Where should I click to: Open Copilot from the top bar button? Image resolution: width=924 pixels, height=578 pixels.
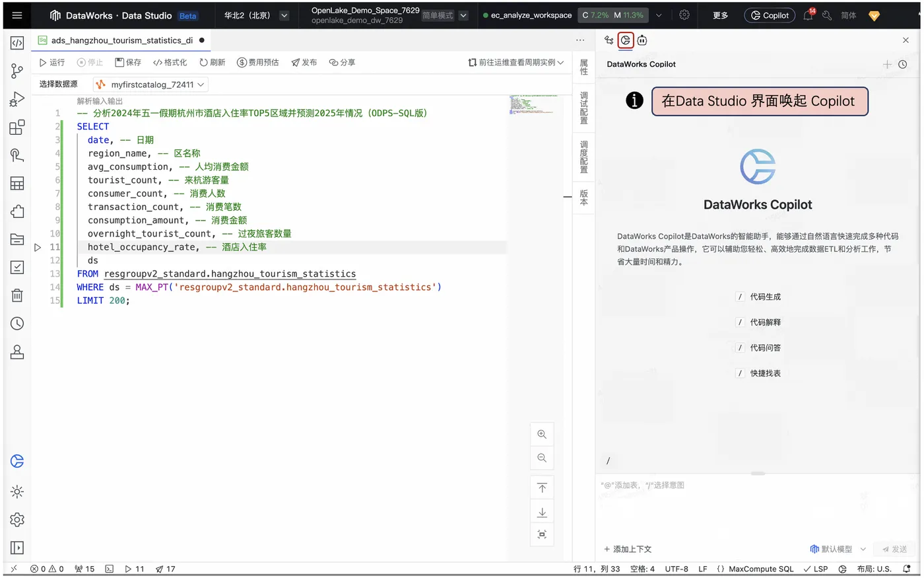click(770, 15)
